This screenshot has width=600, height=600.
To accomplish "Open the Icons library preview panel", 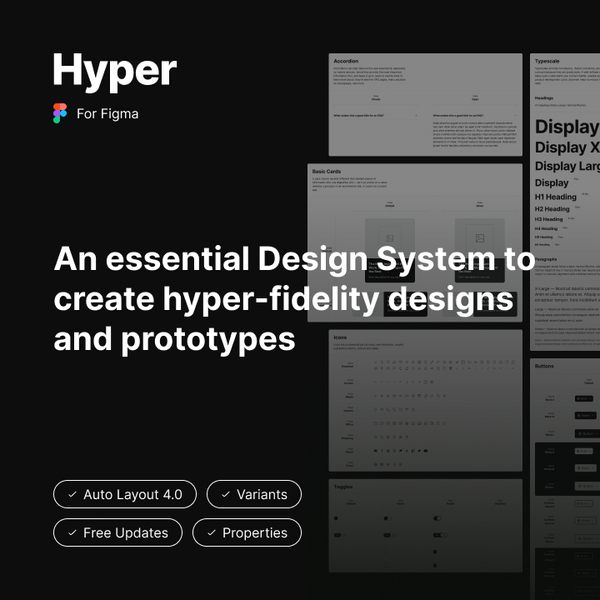I will [425, 400].
